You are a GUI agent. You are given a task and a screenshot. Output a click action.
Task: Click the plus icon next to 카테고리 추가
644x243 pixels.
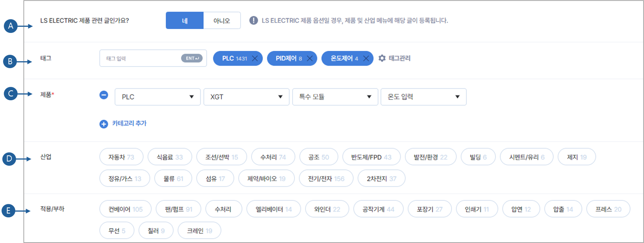[x=104, y=124]
